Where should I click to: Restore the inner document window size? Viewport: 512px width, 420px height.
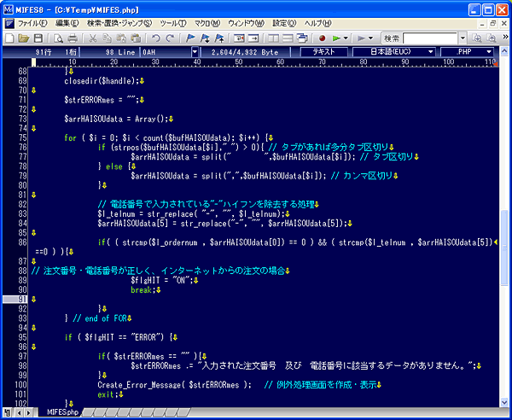(x=493, y=23)
